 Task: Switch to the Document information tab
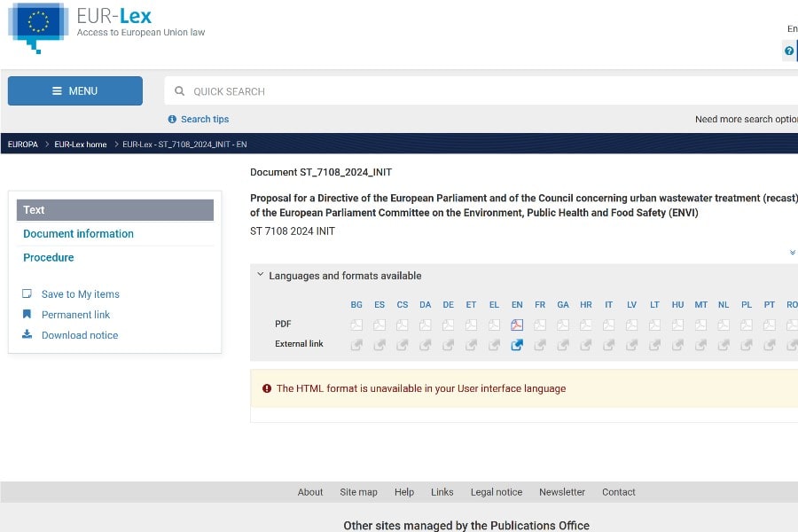click(x=78, y=234)
